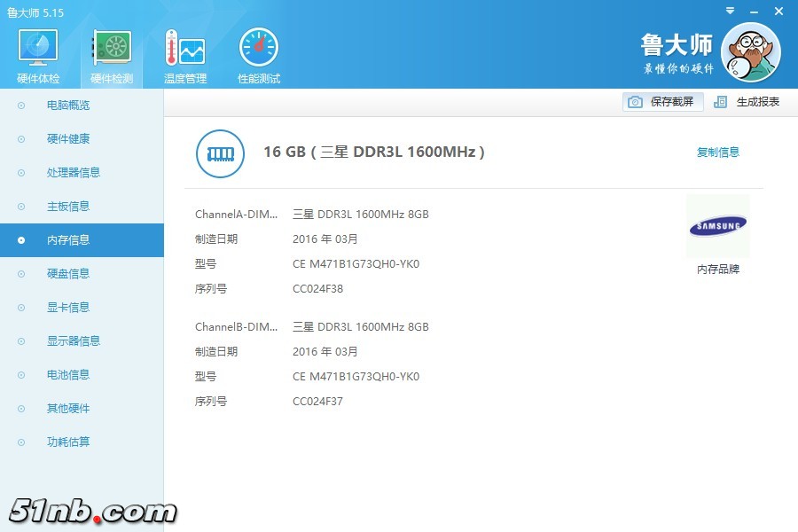798x532 pixels.
Task: Open the 硬件体检 hardware checkup icon
Action: pos(38,50)
